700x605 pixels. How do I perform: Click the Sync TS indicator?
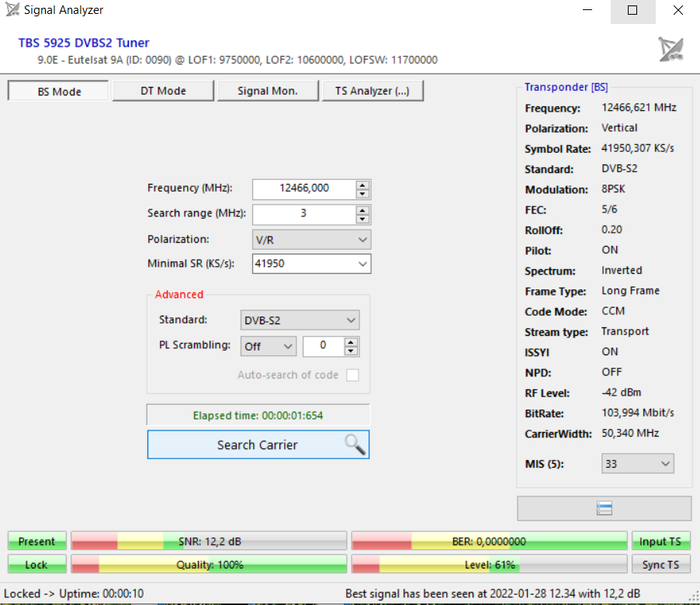(x=660, y=565)
